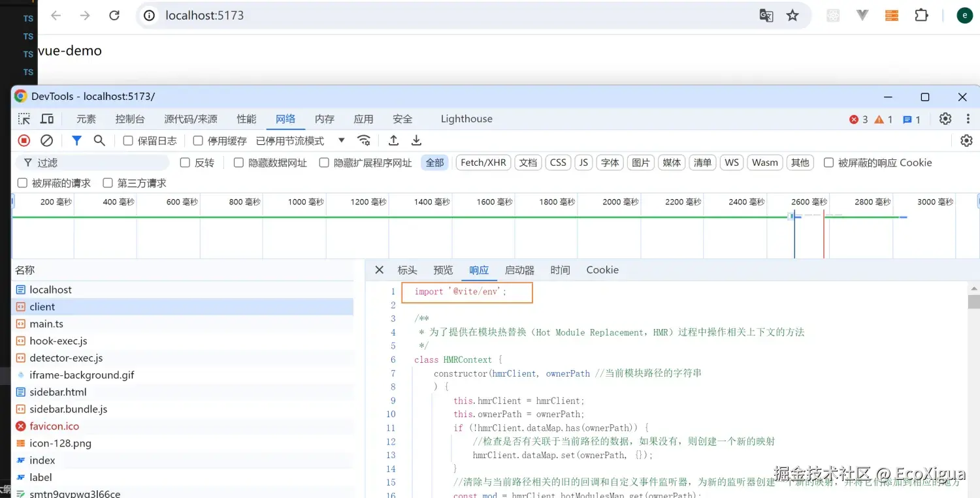Export HAR with the download icon
980x498 pixels.
tap(416, 140)
